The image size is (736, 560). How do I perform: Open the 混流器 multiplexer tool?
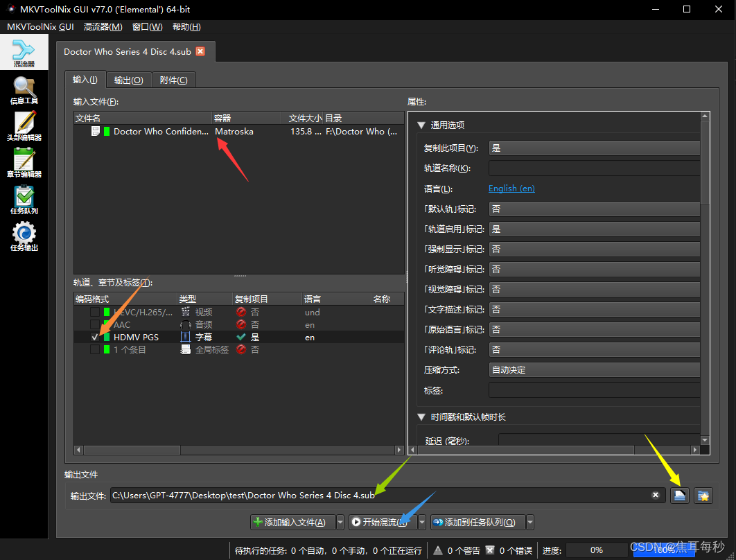[24, 53]
